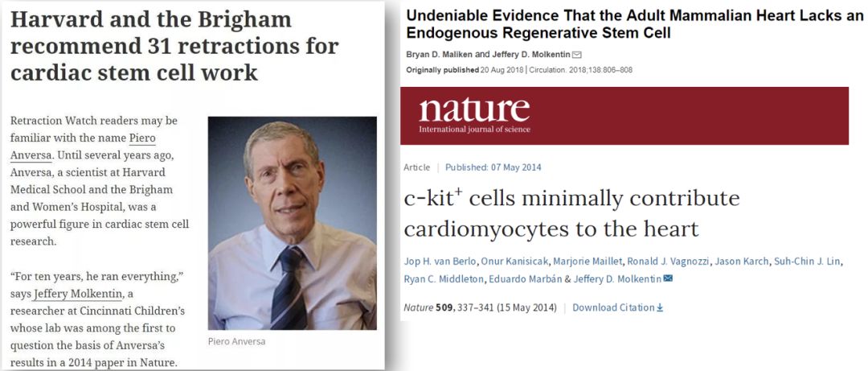Click the title 'c-kit+ cells minimally contribute cardiomyocytes'
The height and width of the screenshot is (371, 868).
571,213
